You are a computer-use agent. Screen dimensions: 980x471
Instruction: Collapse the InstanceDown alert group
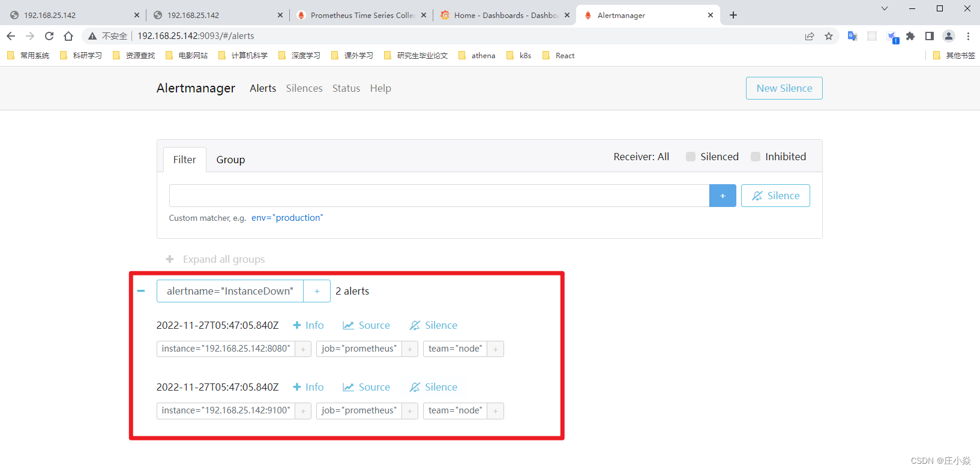point(141,291)
